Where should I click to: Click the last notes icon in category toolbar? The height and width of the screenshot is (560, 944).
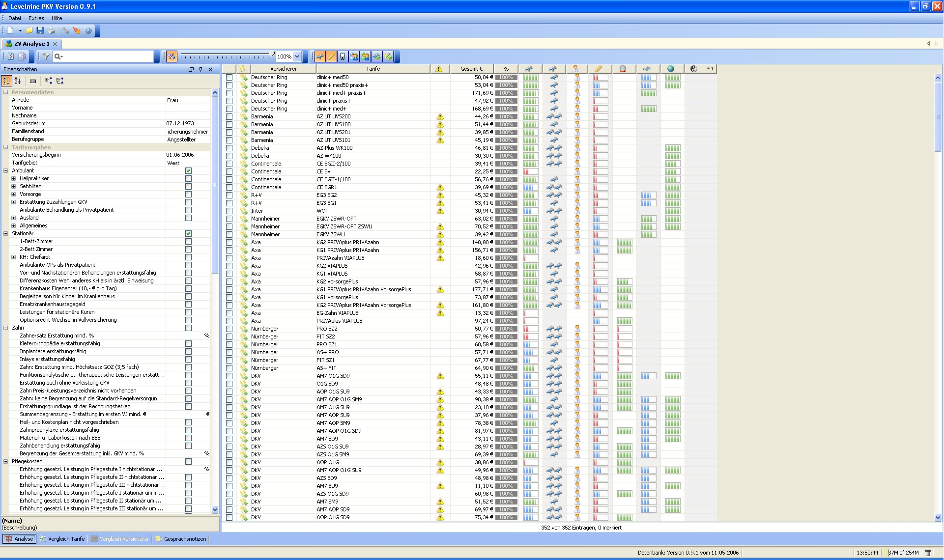[388, 56]
